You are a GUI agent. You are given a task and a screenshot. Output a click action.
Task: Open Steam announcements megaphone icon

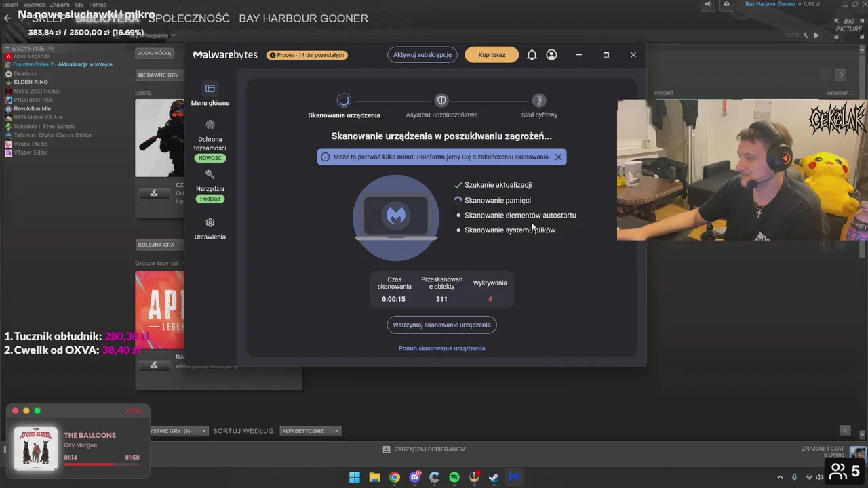coord(708,4)
